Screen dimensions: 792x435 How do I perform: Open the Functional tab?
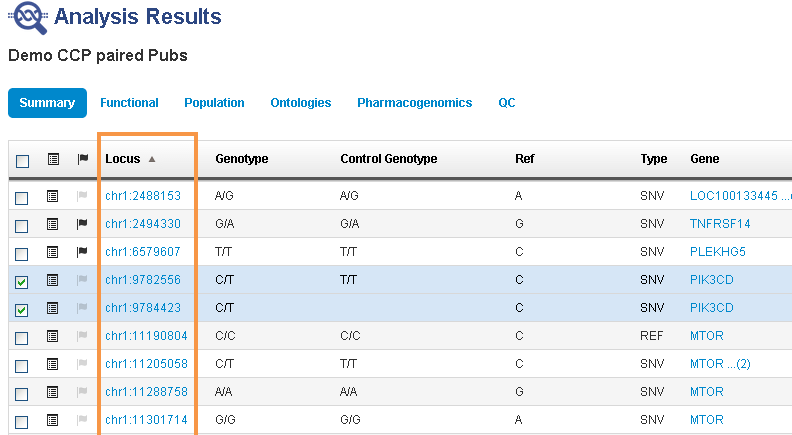[129, 103]
